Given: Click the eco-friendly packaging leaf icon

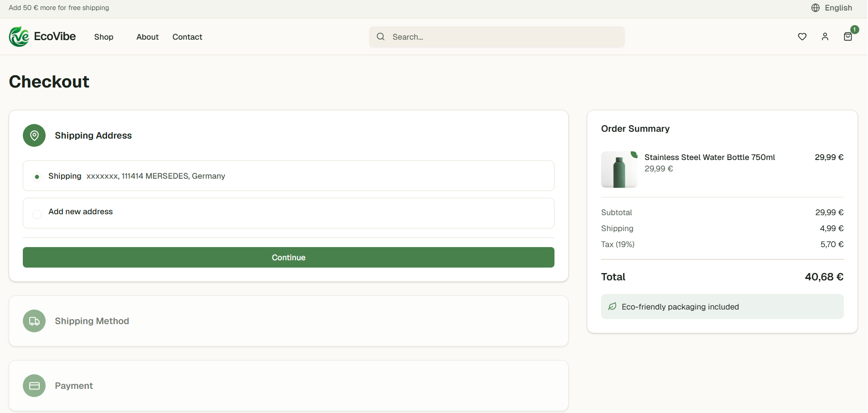Looking at the screenshot, I should pos(612,306).
